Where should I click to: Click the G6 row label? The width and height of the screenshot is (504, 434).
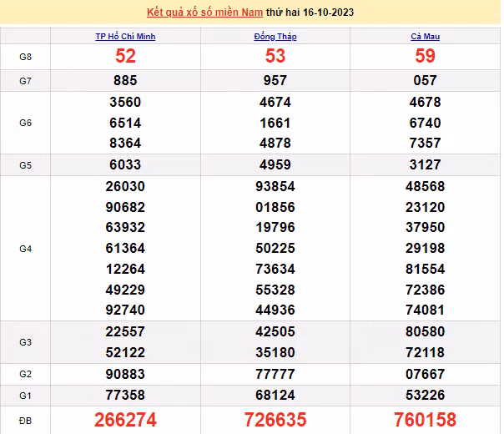(x=25, y=123)
